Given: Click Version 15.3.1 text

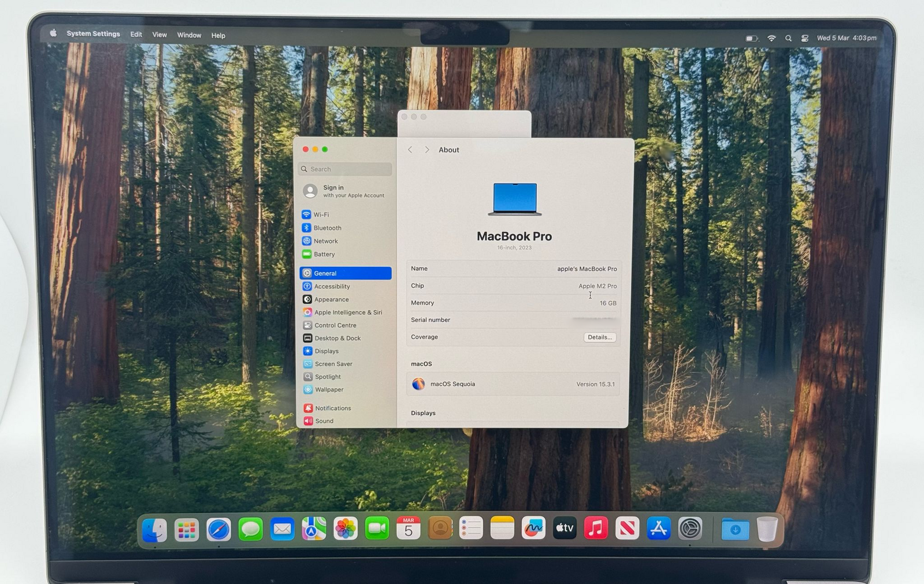Looking at the screenshot, I should pyautogui.click(x=595, y=384).
